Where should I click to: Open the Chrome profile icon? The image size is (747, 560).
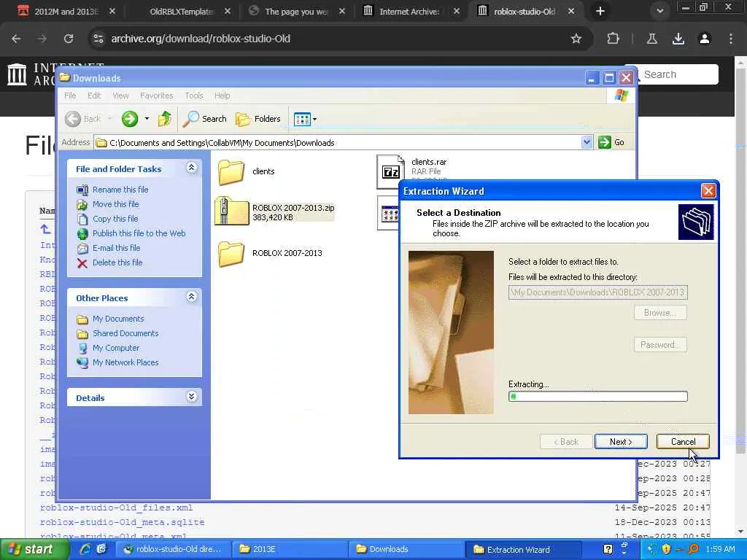[704, 39]
